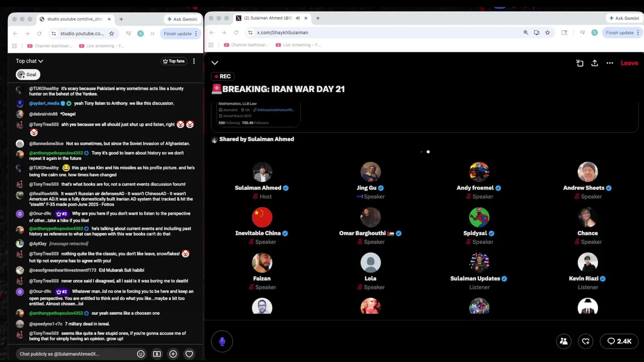This screenshot has height=362, width=644.
Task: Open Kevin Riazi listener avatar
Action: click(x=588, y=262)
